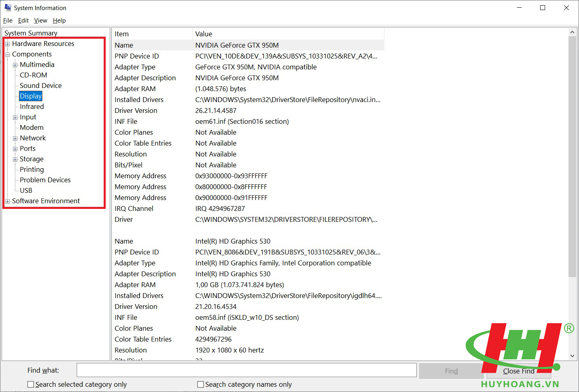Screen dimensions: 579x392
Task: Expand the Input node
Action: click(15, 117)
